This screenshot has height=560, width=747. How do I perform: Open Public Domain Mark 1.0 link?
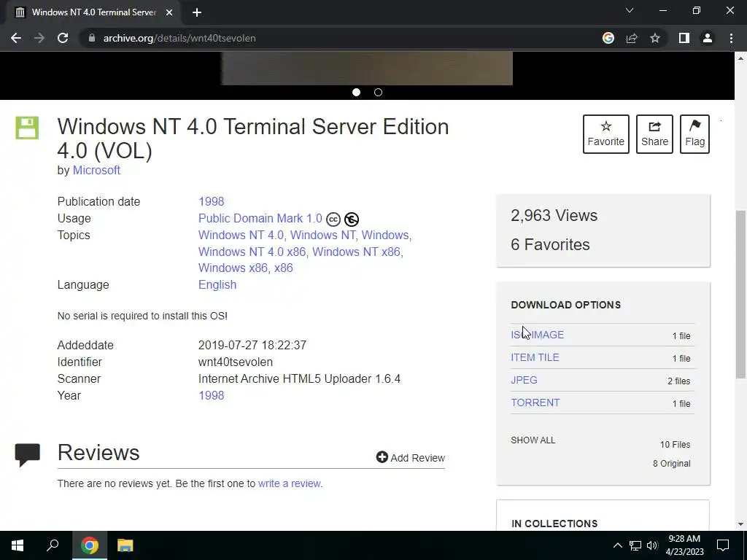260,218
